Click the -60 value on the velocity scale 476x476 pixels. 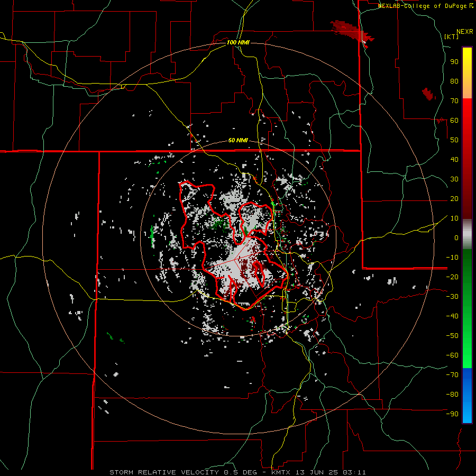pyautogui.click(x=452, y=355)
